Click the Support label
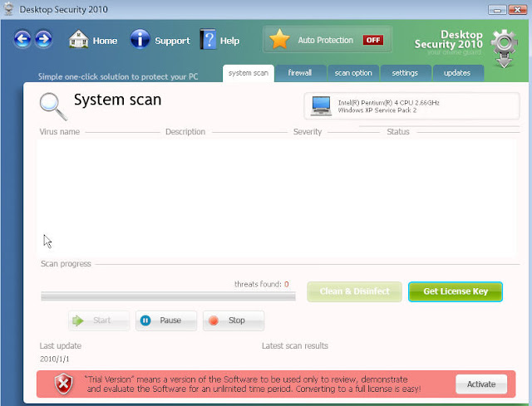 coord(172,41)
